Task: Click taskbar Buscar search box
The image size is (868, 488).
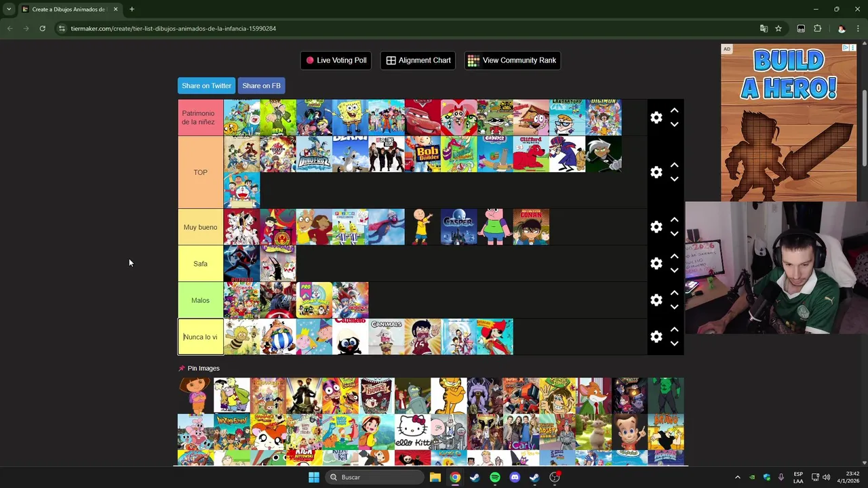Action: click(375, 477)
